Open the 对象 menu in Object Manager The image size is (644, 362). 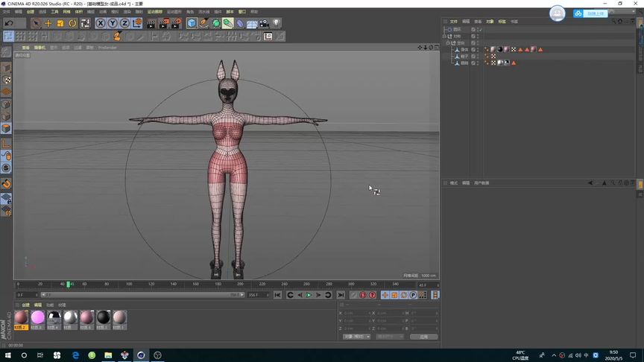[490, 22]
